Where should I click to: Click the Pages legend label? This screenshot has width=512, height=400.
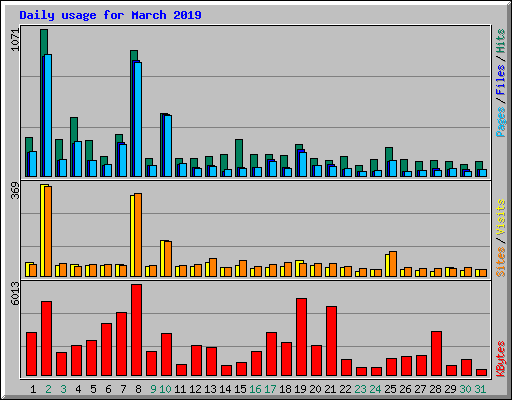[x=501, y=122]
